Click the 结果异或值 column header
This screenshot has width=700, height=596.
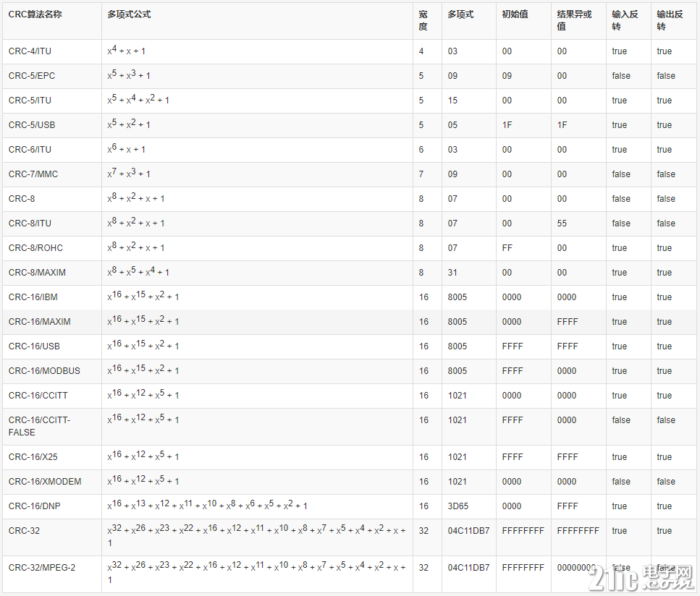[574, 20]
